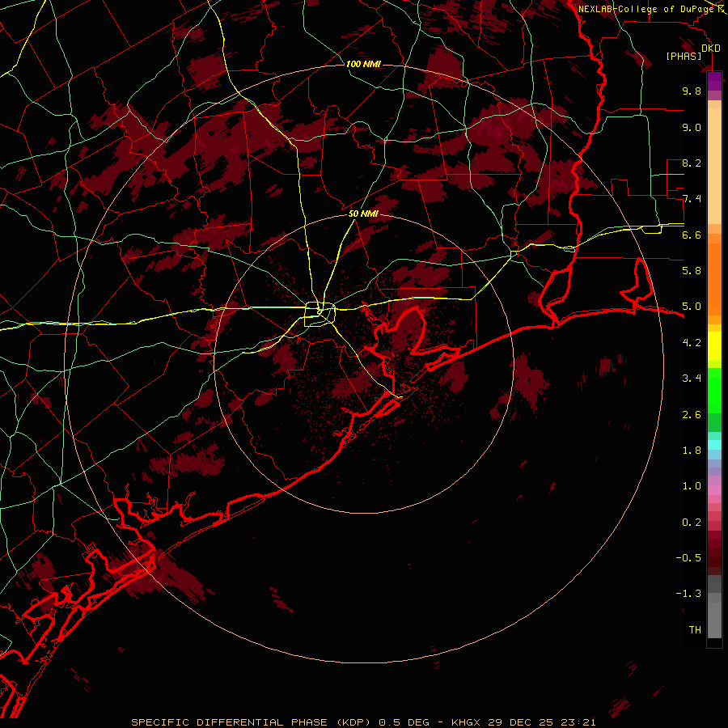Click the 23:21 timestamp in the caption
Image resolution: width=728 pixels, height=728 pixels.
579,722
